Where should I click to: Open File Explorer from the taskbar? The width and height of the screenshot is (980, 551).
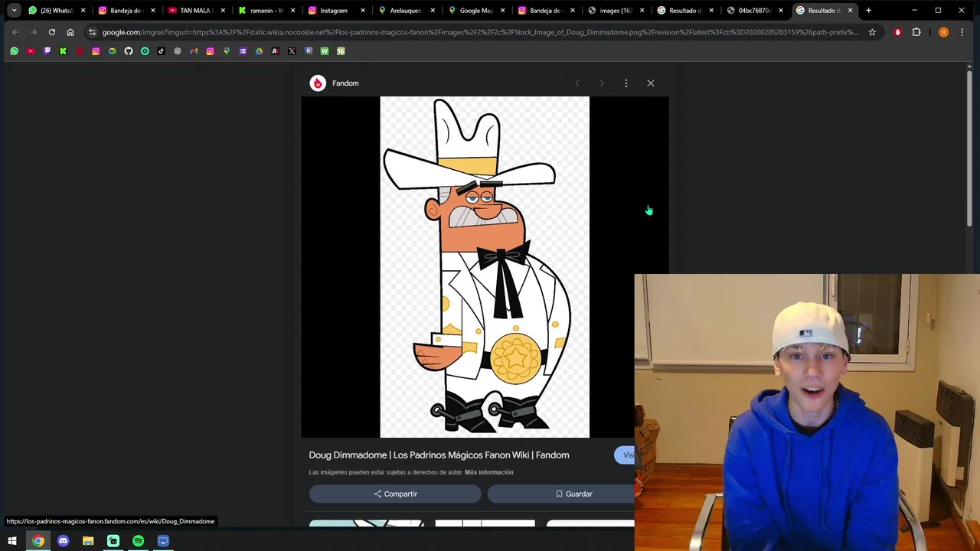coord(88,541)
